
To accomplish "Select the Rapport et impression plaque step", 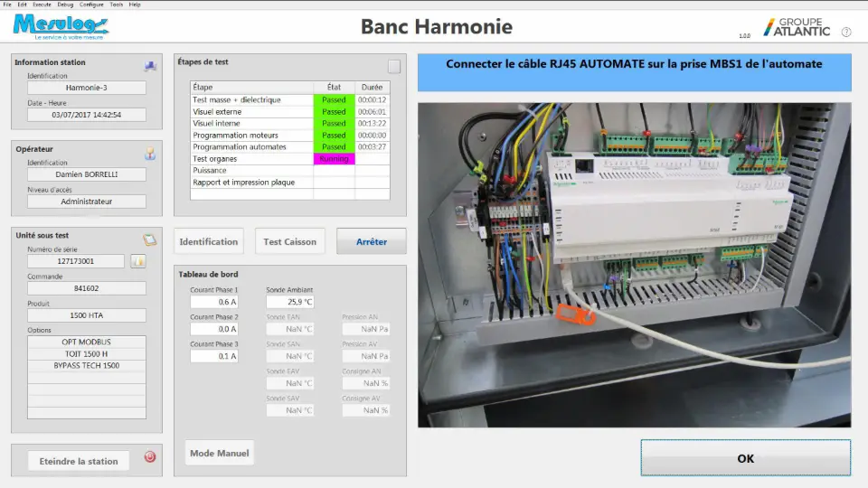I will (290, 182).
